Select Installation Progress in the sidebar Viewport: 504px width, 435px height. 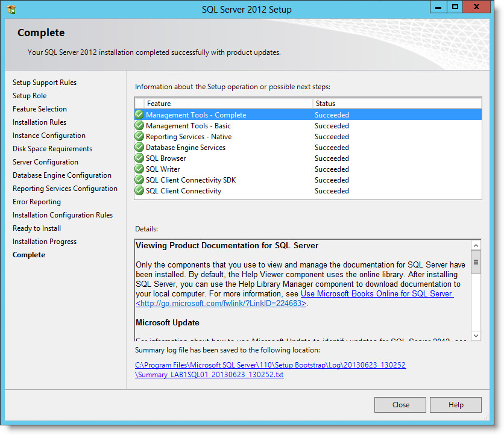(44, 241)
